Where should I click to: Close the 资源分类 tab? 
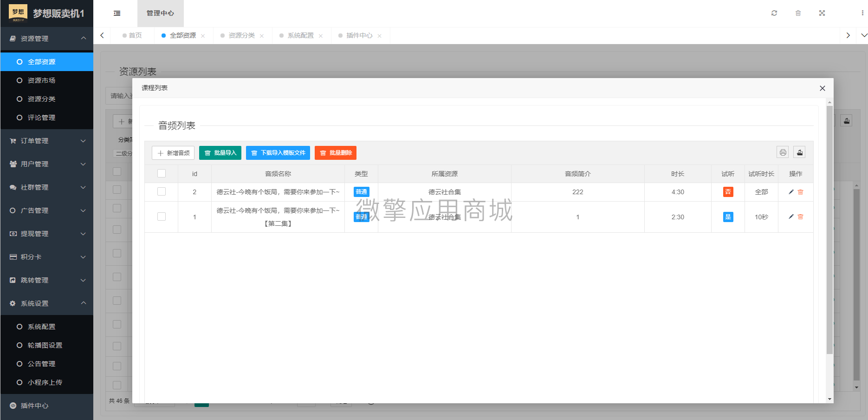click(x=262, y=36)
